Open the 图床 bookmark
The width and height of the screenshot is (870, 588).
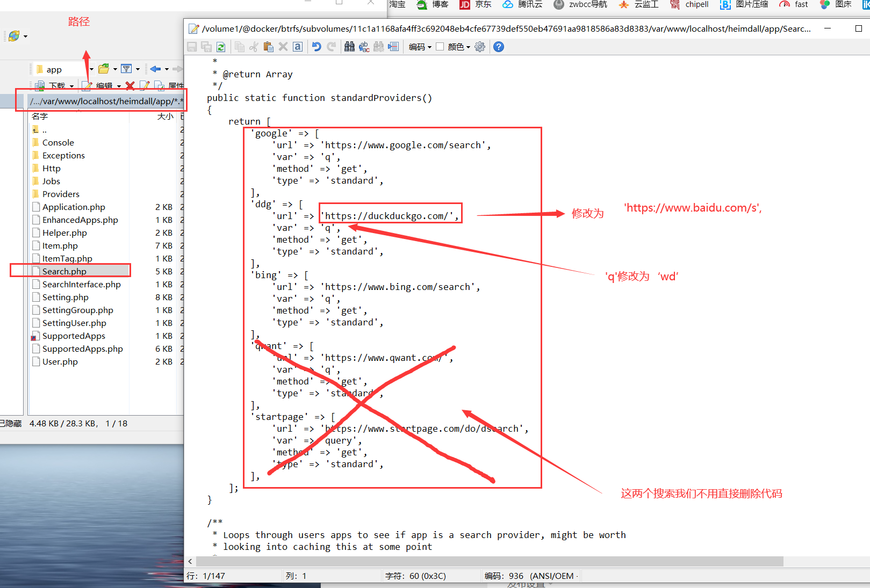click(836, 4)
